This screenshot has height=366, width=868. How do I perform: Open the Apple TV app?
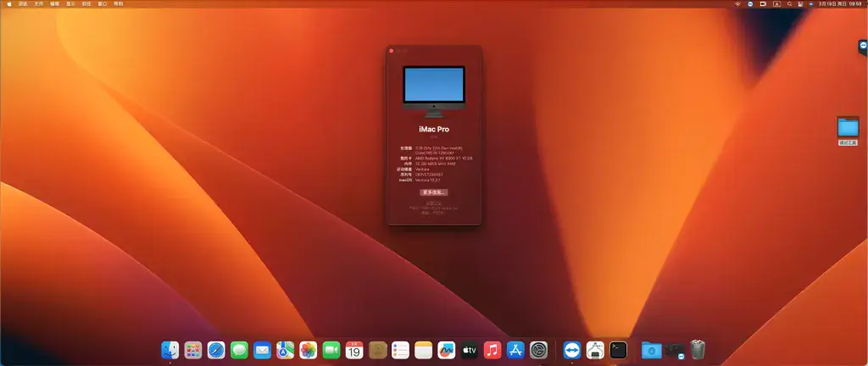click(470, 350)
